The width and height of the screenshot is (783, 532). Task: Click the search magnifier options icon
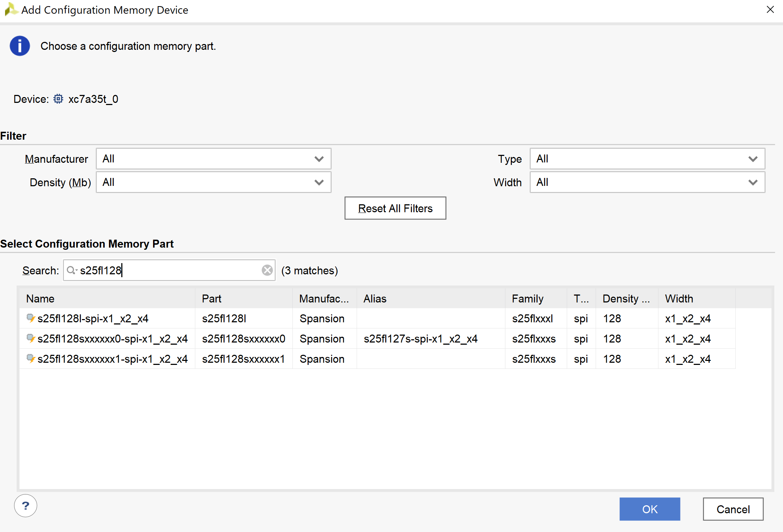72,270
